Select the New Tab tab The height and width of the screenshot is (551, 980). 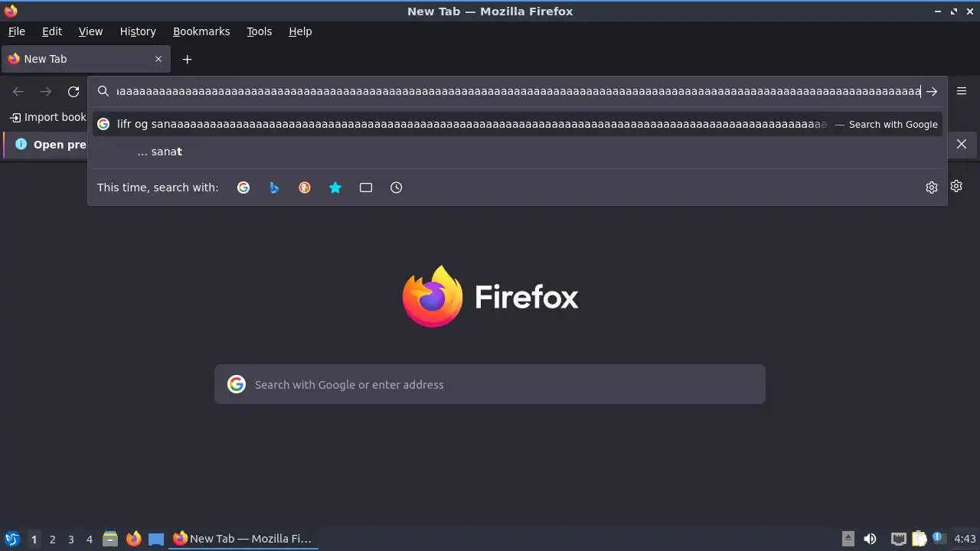click(86, 59)
